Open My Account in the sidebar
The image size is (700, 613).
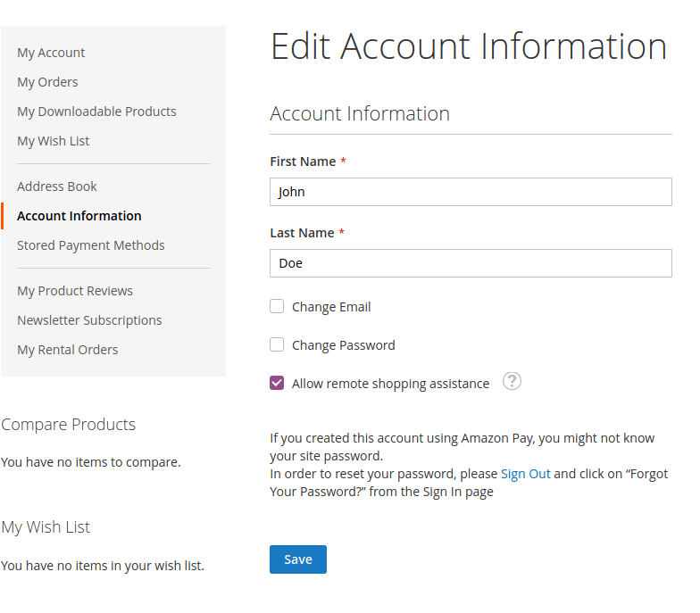point(51,53)
